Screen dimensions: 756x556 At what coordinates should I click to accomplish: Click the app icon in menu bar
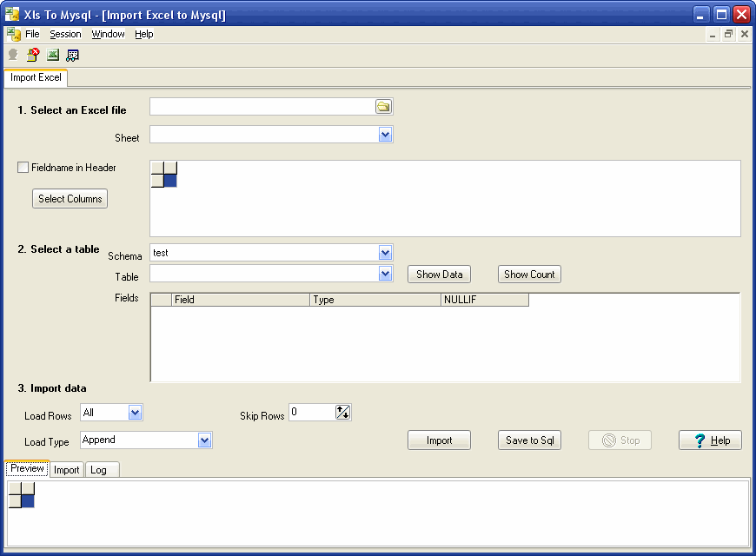tap(13, 34)
